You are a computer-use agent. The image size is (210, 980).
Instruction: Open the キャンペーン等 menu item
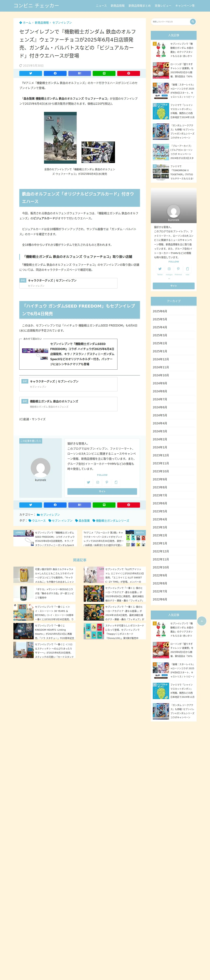185,6
